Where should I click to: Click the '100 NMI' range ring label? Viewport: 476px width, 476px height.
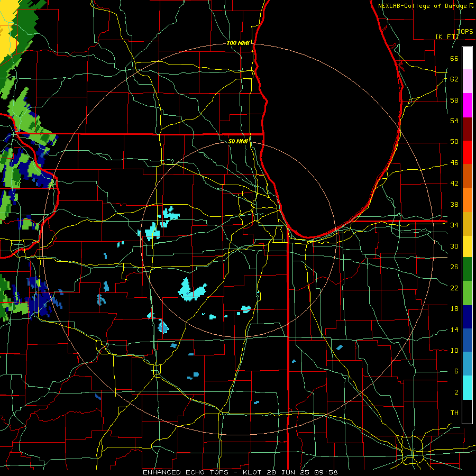click(238, 43)
